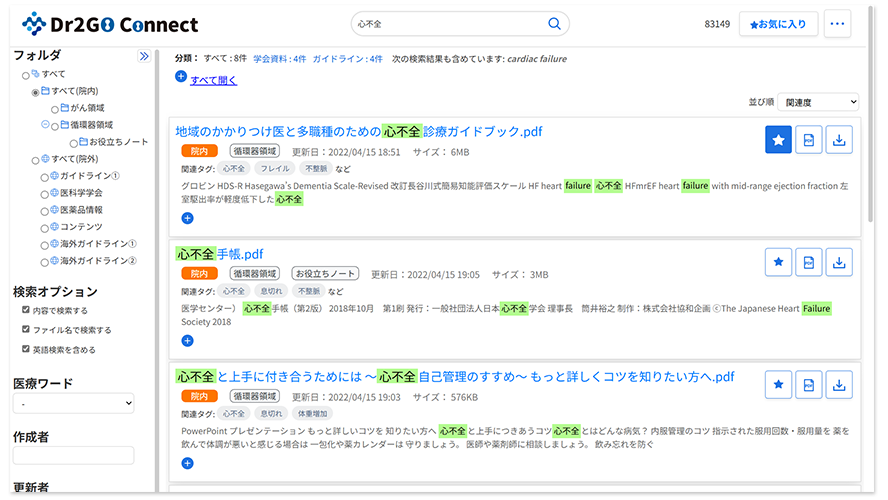Select the お役立ちノート folder radio
888x500 pixels.
click(x=74, y=143)
